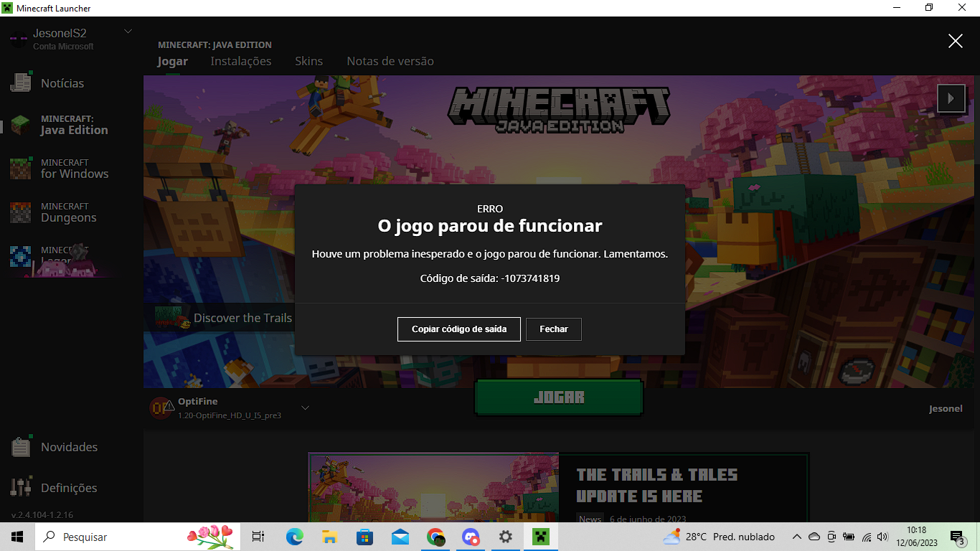
Task: Expand the JesonelS2 account dropdown
Action: [x=128, y=31]
